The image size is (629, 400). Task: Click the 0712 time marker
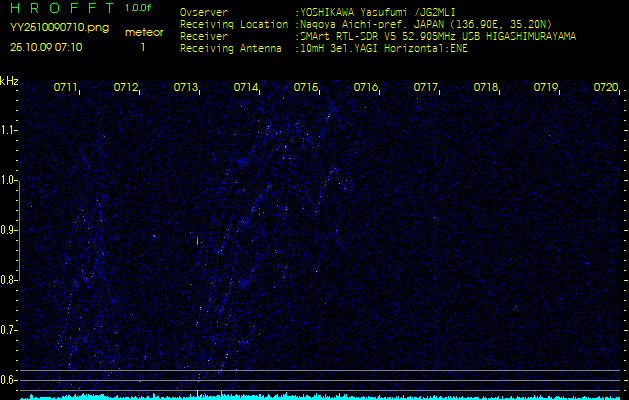tap(126, 88)
